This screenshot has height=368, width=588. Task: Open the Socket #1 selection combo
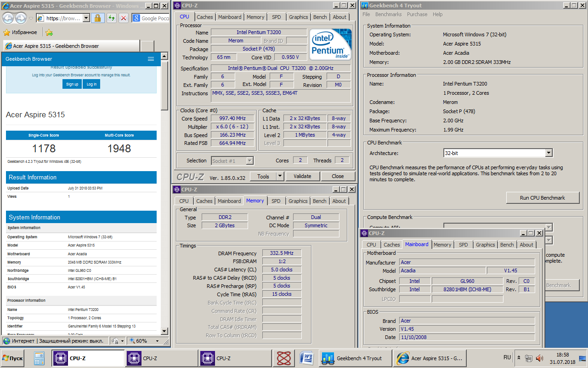[x=232, y=161]
